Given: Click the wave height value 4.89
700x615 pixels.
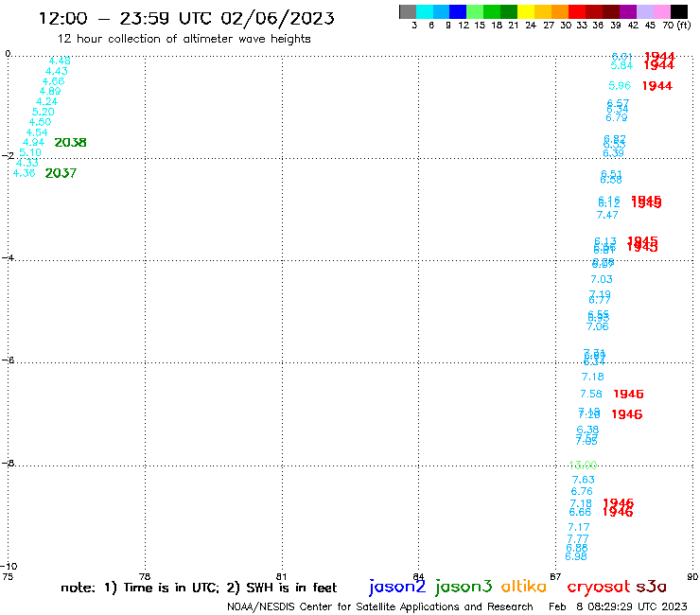Looking at the screenshot, I should point(50,91).
